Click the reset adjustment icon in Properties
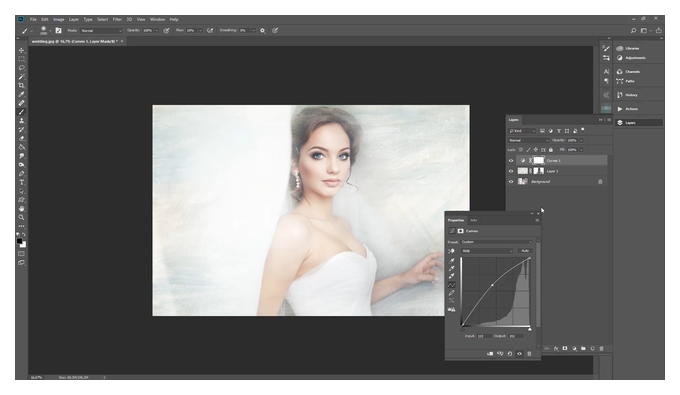680x395 pixels. (x=510, y=353)
